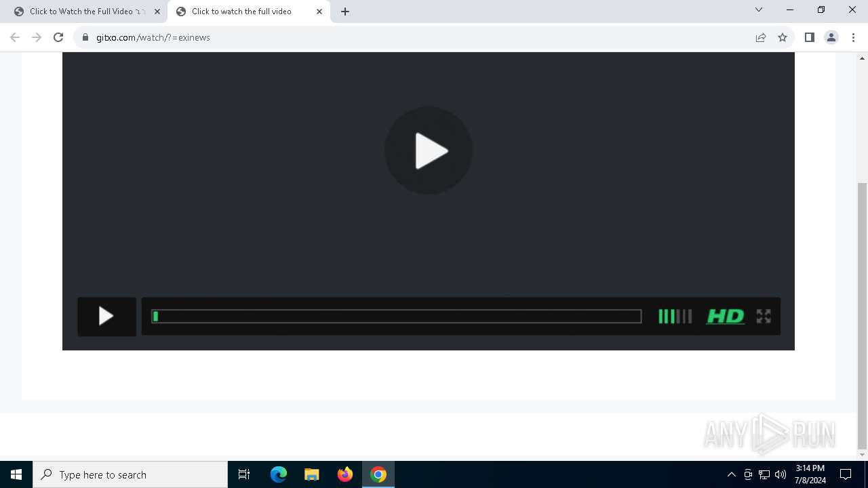
Task: Click Chrome icon on taskbar
Action: click(378, 474)
